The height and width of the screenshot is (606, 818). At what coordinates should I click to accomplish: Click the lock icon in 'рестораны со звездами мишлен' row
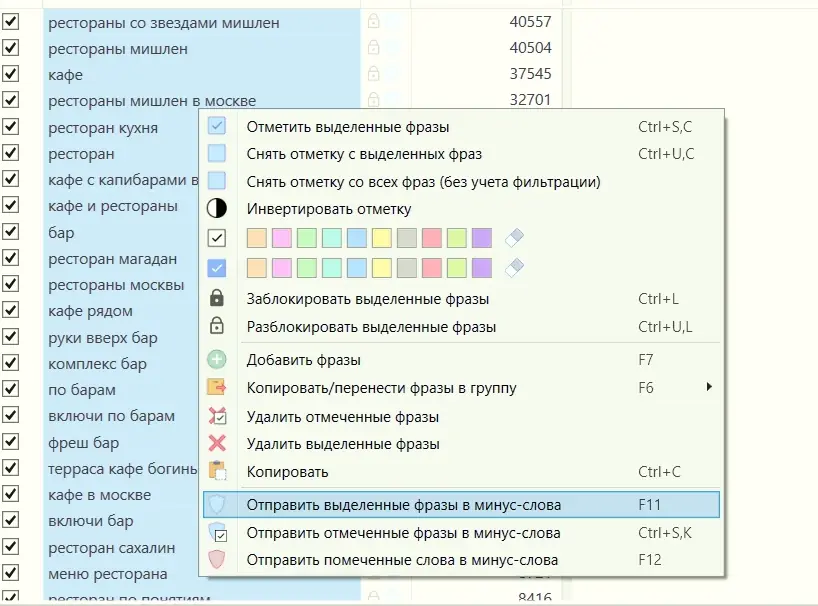(x=374, y=21)
